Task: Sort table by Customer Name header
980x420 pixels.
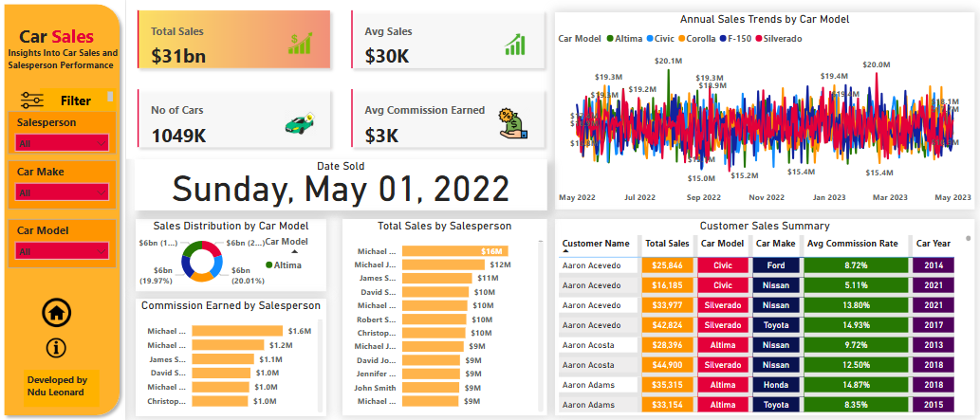Action: coord(595,243)
